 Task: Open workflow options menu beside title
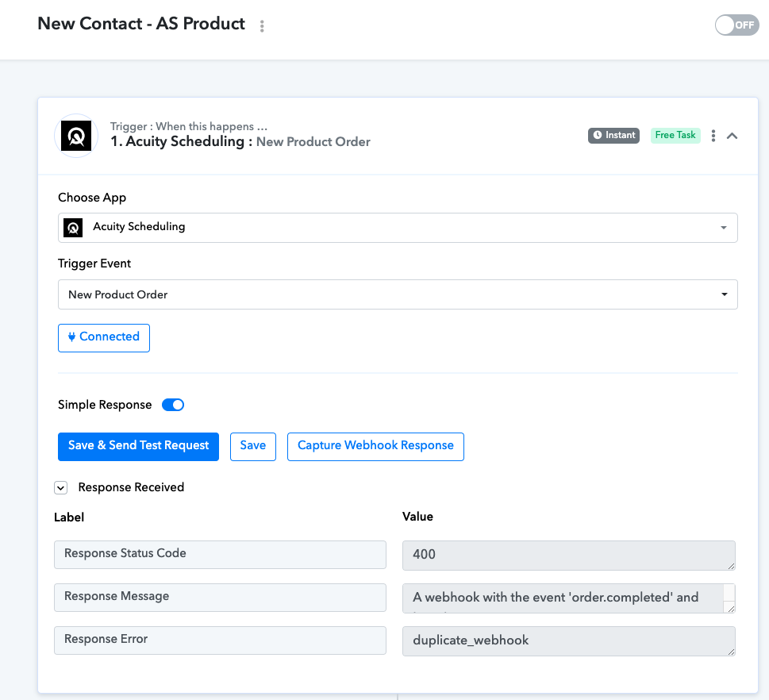262,26
